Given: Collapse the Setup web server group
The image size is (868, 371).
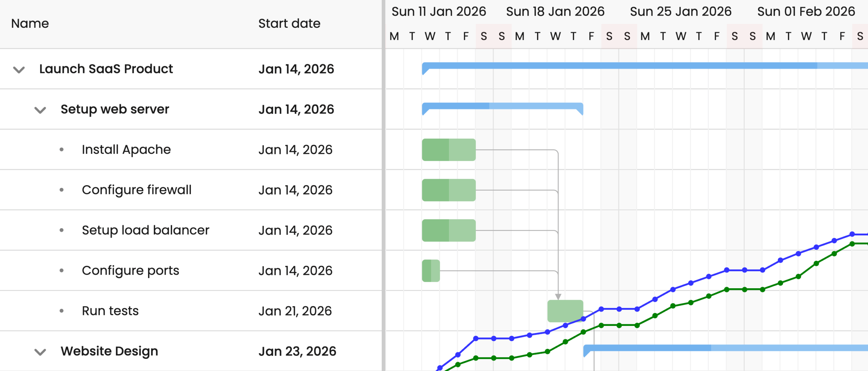Looking at the screenshot, I should 40,109.
